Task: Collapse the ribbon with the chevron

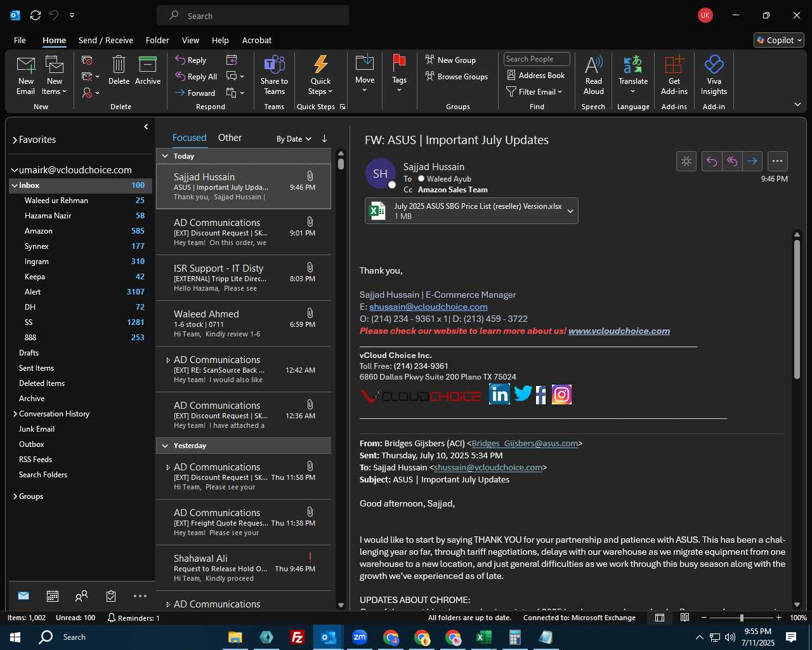Action: point(797,104)
